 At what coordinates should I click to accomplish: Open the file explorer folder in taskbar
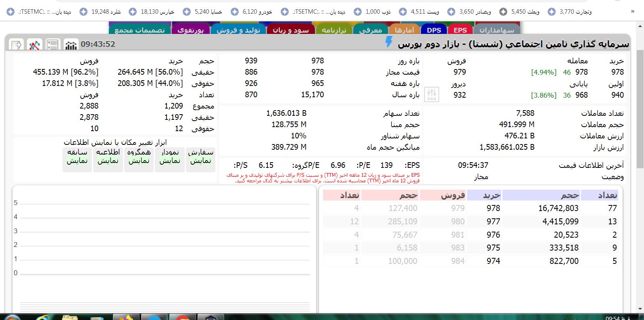click(x=70, y=318)
